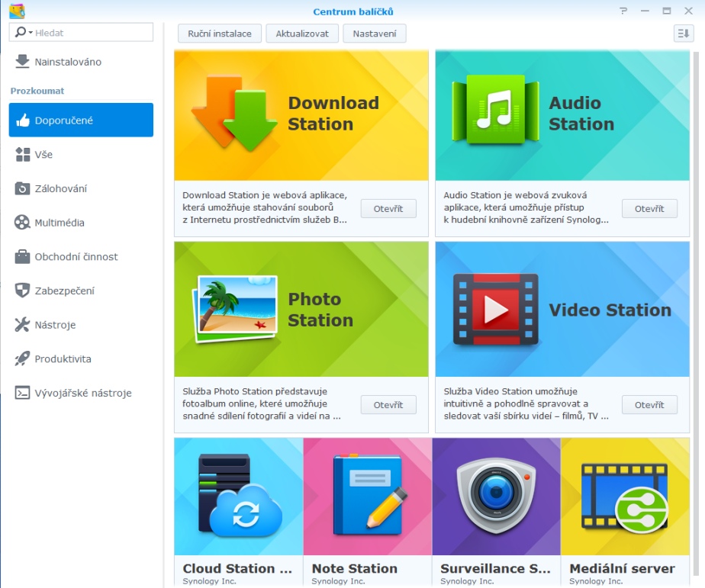Click the sort order icon in toolbar
705x588 pixels.
click(x=682, y=33)
